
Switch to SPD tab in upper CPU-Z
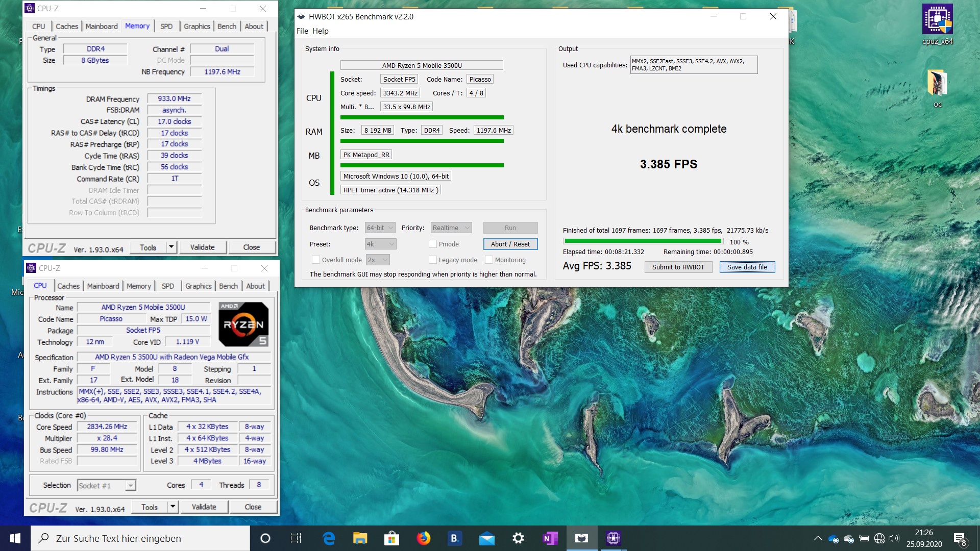tap(166, 26)
